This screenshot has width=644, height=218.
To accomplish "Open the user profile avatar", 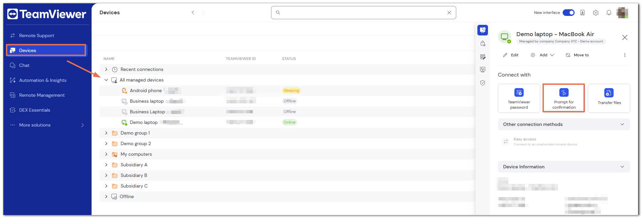I will tap(623, 13).
